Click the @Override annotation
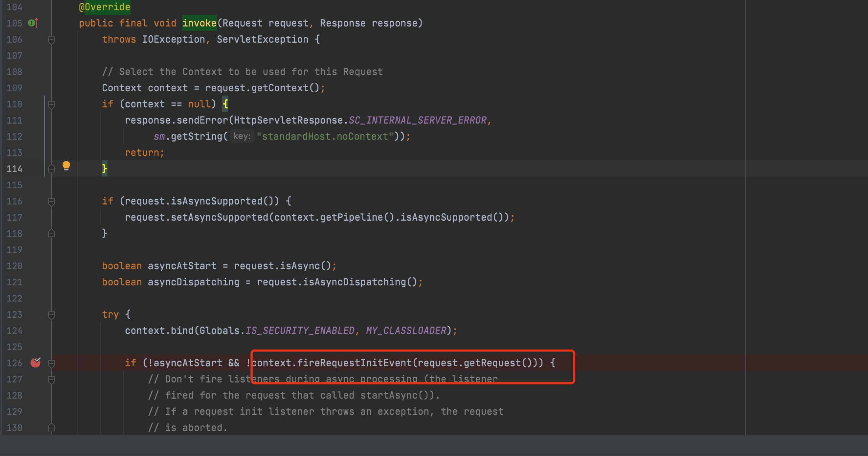868x456 pixels. [x=105, y=7]
